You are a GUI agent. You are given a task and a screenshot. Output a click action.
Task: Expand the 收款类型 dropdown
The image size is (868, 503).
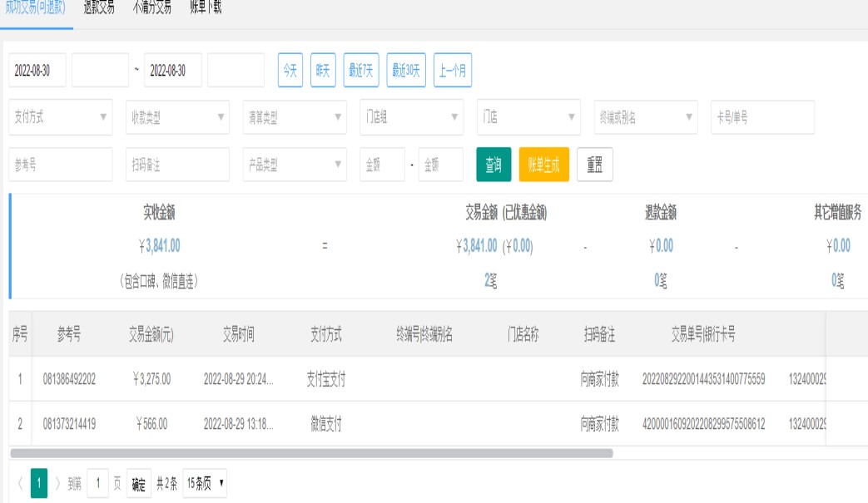click(177, 117)
